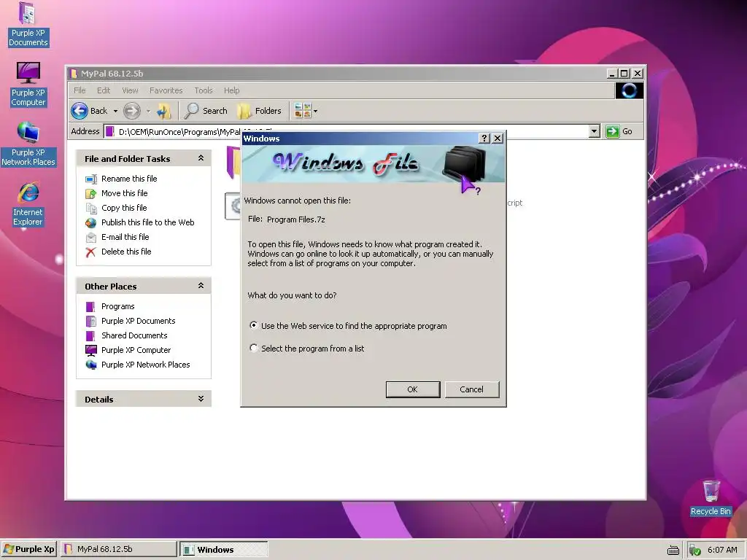Click Publish this file to the Web link
Screen dimensions: 747x560
(x=147, y=222)
